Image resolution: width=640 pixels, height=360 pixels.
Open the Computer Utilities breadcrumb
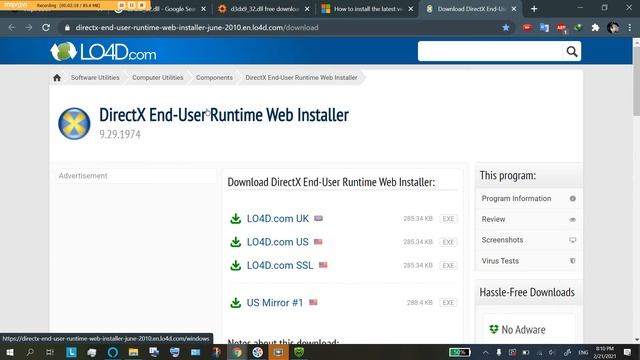pos(158,78)
